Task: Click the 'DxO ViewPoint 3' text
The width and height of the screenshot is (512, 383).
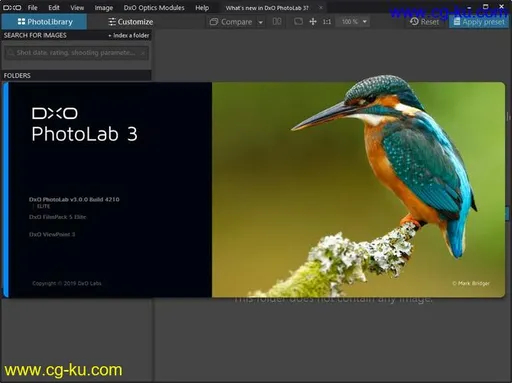Action: (x=52, y=234)
